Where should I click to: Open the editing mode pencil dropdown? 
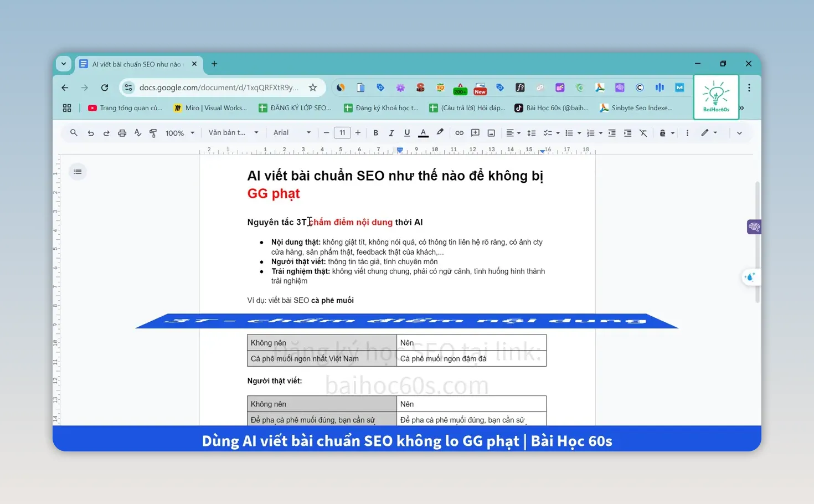[709, 133]
